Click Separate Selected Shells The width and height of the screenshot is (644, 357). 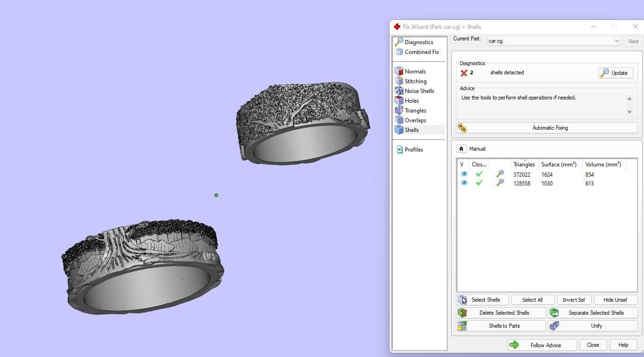(x=593, y=313)
